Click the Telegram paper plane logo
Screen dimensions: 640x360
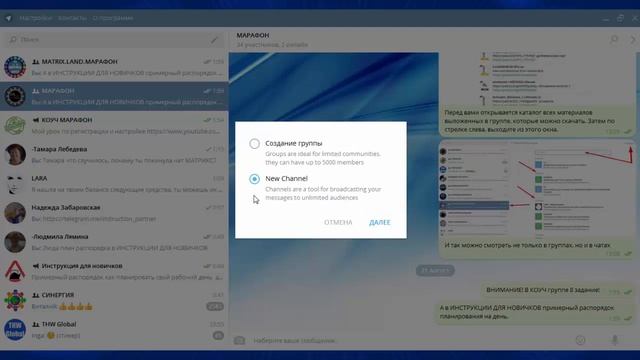8,18
